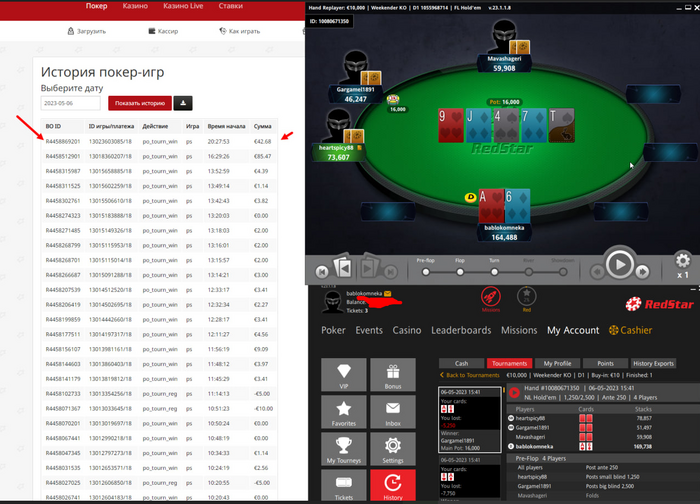Screen dimensions: 700x504
Task: Click game ID 13018360207/18 cell
Action: coord(110,156)
